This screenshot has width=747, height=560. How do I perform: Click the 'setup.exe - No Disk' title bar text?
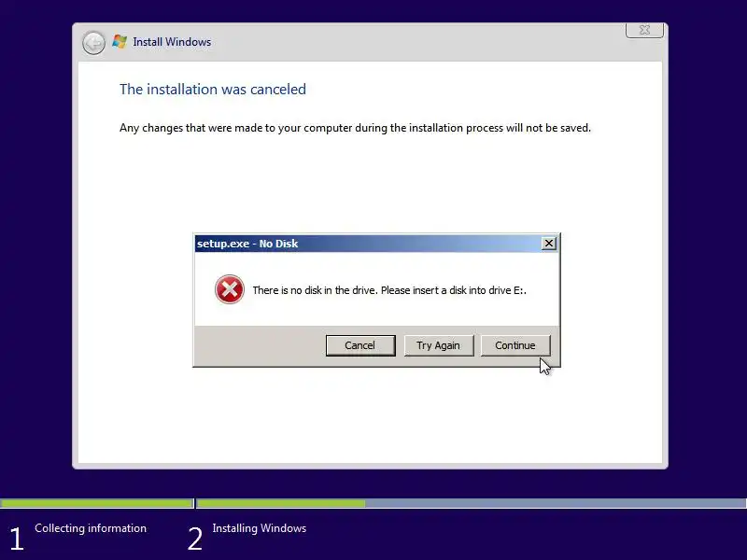[x=247, y=244]
